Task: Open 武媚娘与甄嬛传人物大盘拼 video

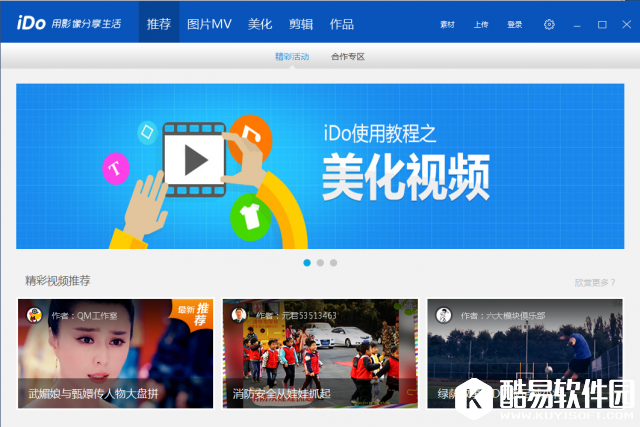Action: (x=116, y=354)
